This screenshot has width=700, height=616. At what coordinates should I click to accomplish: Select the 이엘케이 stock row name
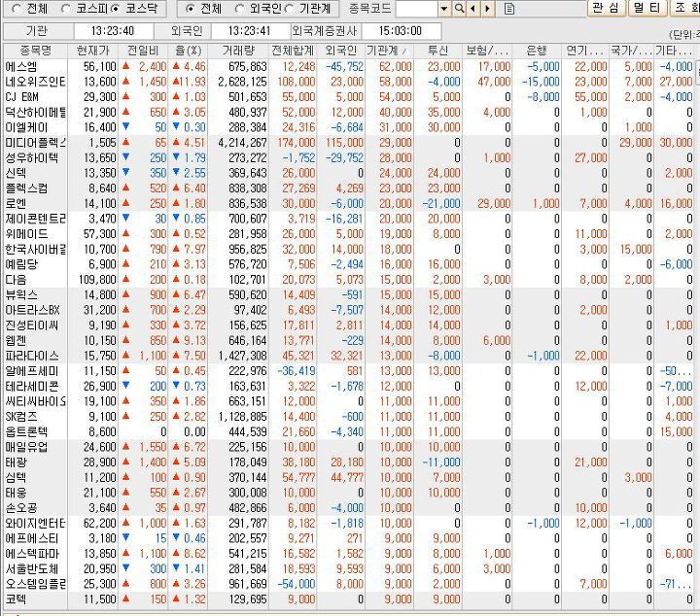[x=26, y=127]
